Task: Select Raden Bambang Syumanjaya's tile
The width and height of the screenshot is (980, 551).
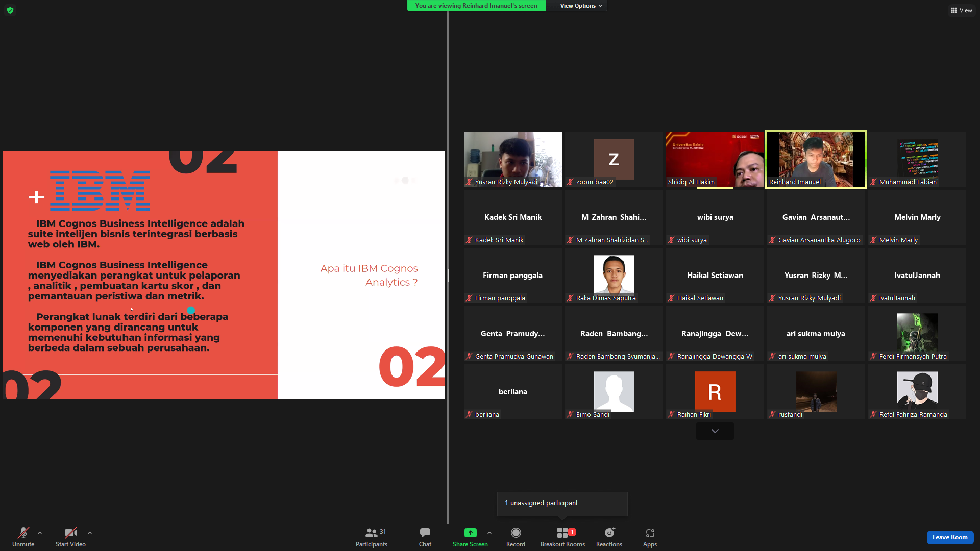Action: [x=614, y=334]
